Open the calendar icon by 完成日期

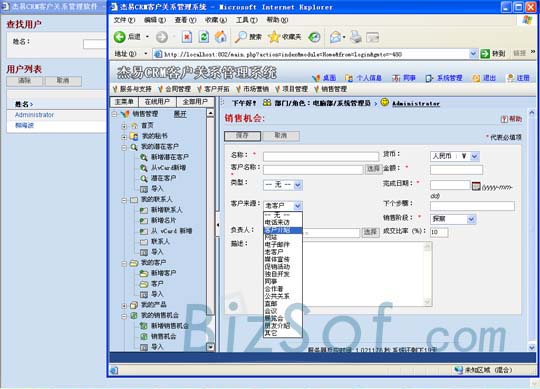coord(476,186)
